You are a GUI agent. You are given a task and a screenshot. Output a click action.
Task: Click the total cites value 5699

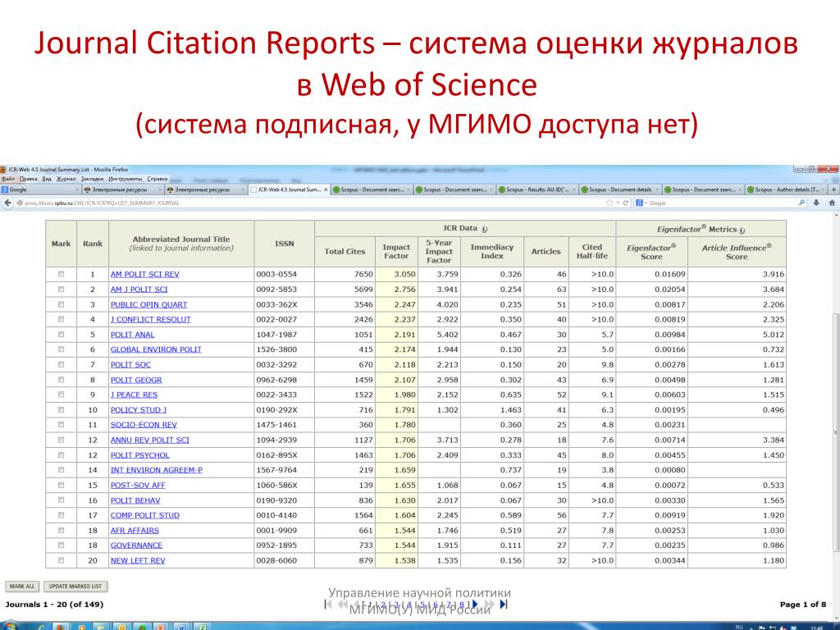363,290
